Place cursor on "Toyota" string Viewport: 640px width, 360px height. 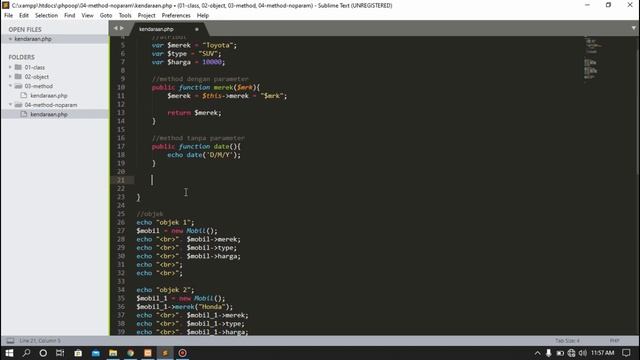coord(218,45)
